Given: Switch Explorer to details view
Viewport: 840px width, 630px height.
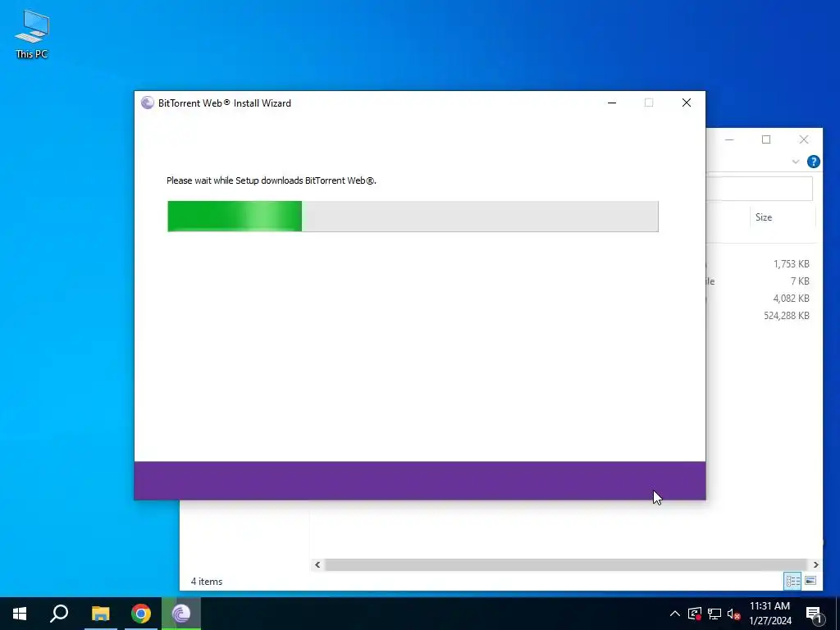Looking at the screenshot, I should click(793, 581).
